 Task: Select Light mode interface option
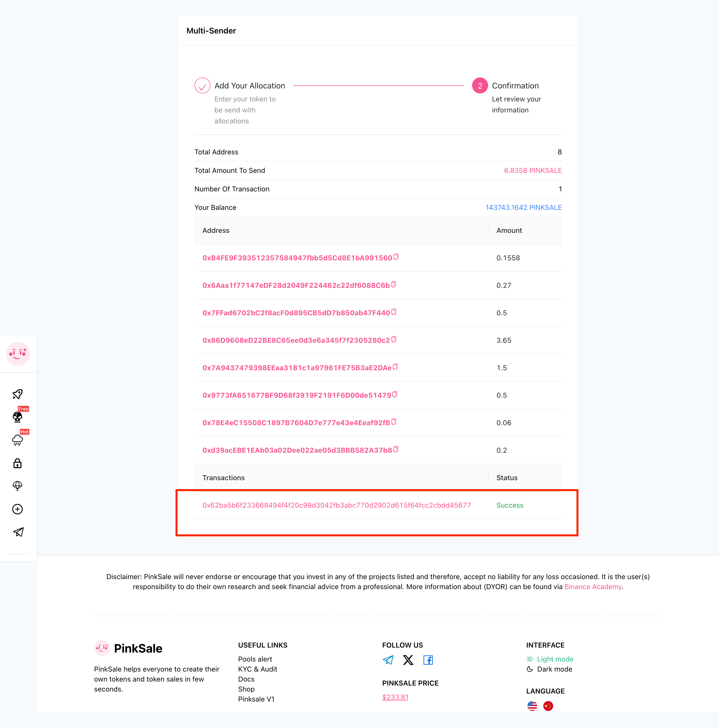(550, 659)
